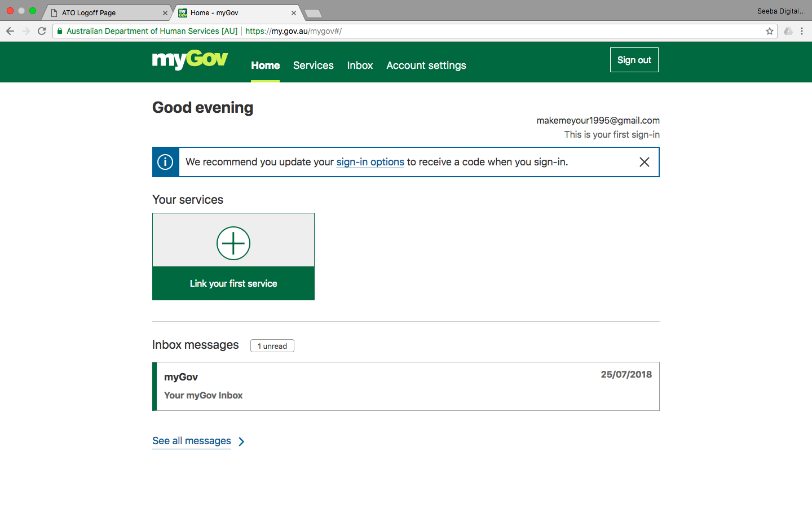Open the Chrome three-dot menu

tap(802, 31)
